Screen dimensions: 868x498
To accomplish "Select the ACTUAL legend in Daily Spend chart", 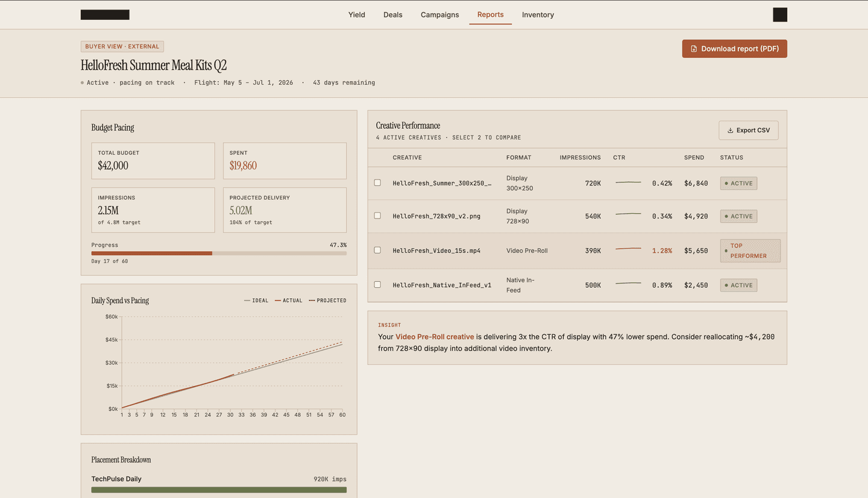I will click(288, 300).
